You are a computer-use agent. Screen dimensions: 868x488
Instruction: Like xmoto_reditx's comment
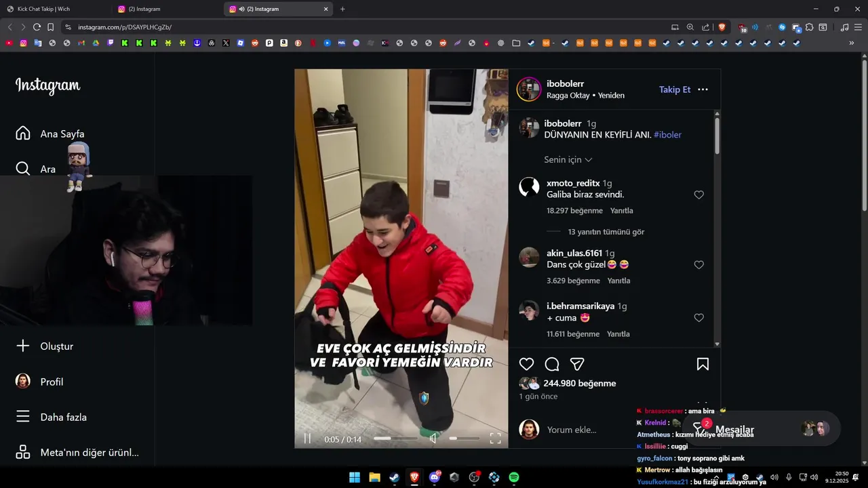pyautogui.click(x=699, y=195)
